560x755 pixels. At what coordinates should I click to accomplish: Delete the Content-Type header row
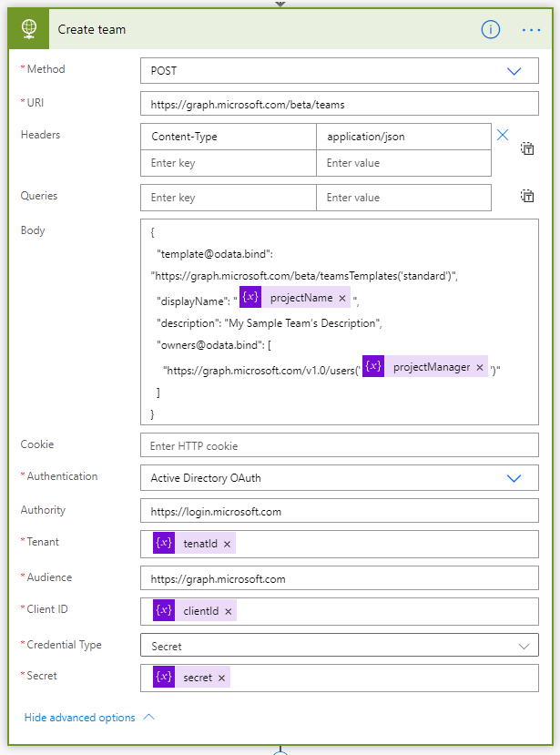[503, 135]
